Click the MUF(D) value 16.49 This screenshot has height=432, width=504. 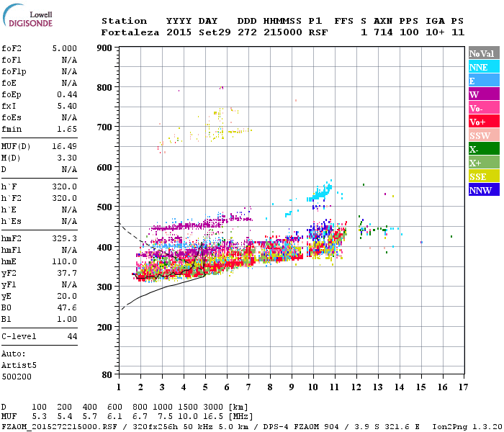click(65, 147)
